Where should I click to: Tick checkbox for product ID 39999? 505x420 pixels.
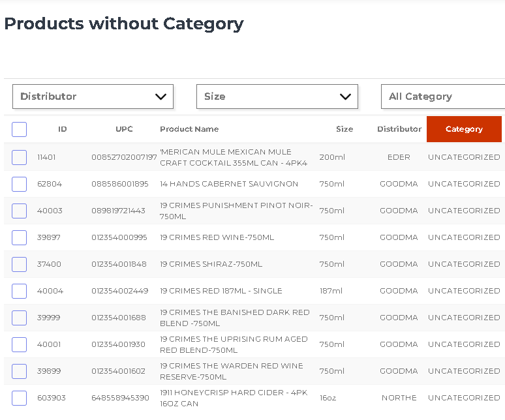point(20,318)
